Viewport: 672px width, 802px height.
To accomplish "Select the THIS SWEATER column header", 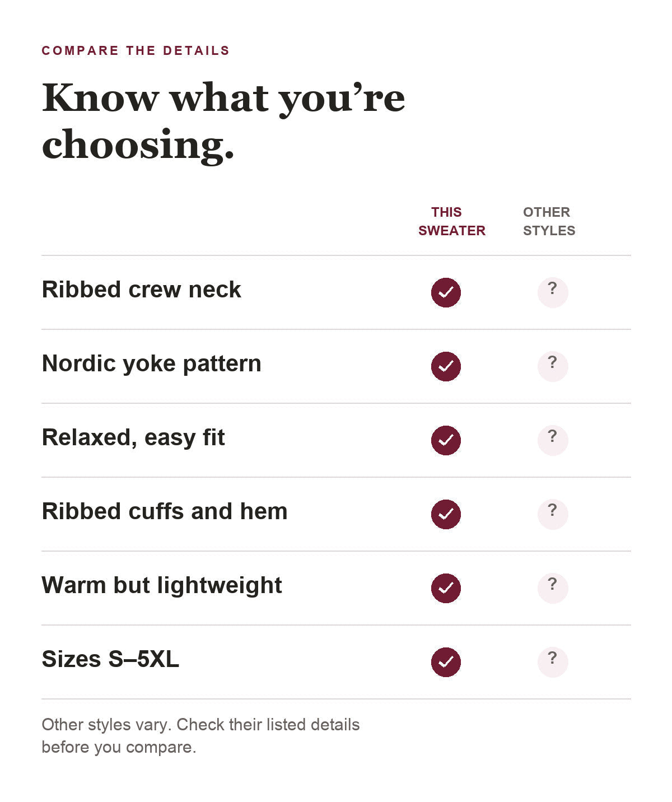I will coord(452,221).
